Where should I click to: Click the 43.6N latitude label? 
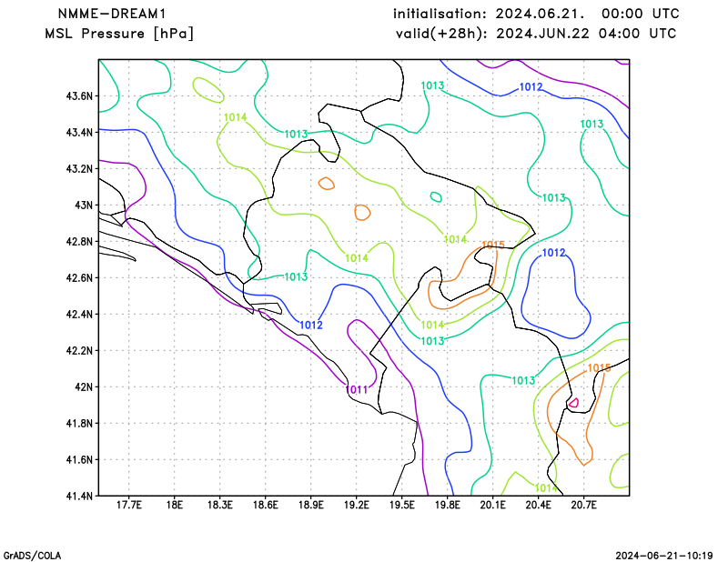[x=79, y=96]
